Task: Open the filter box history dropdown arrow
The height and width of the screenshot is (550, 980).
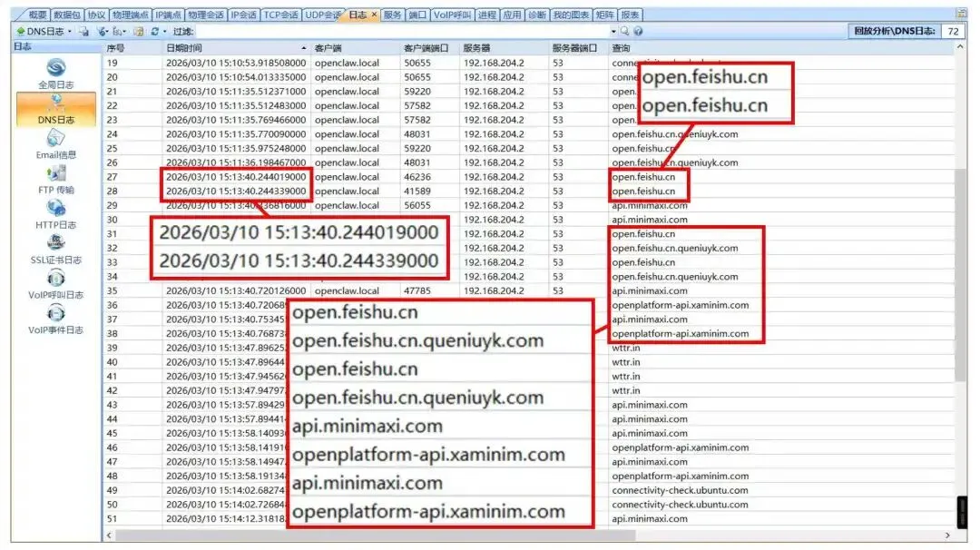Action: click(613, 31)
